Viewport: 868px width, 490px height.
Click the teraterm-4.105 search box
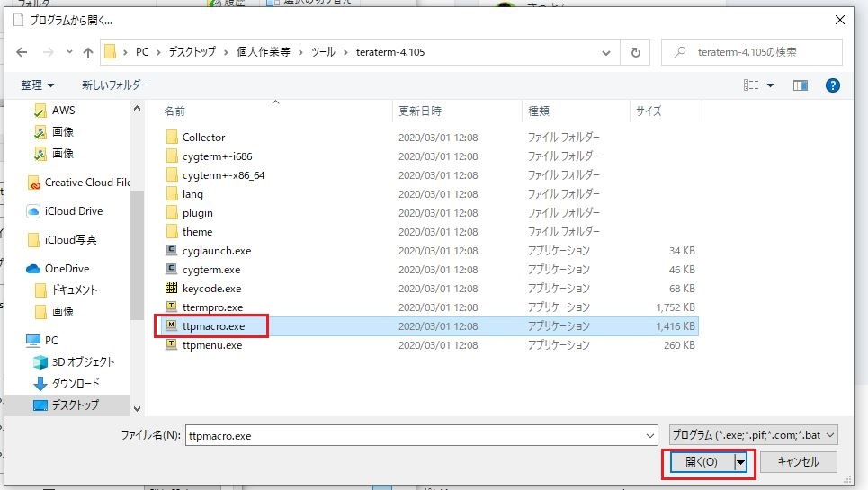pos(752,52)
